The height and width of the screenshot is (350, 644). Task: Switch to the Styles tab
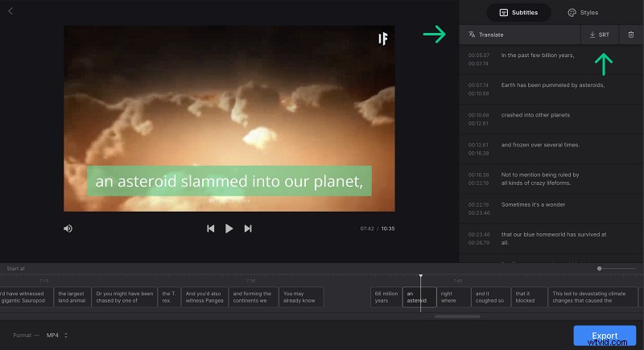(583, 13)
